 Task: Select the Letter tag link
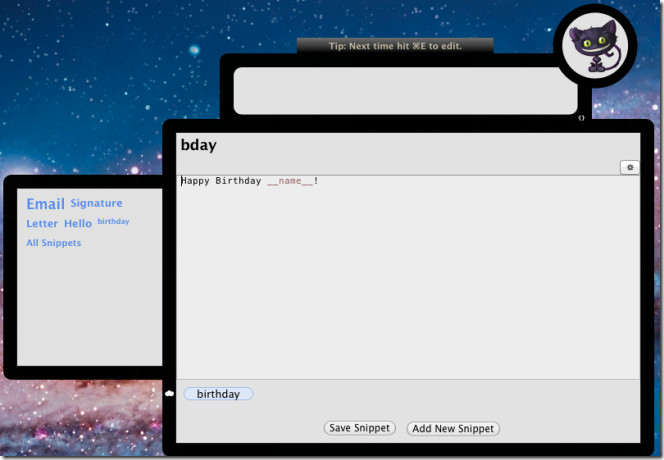click(42, 223)
